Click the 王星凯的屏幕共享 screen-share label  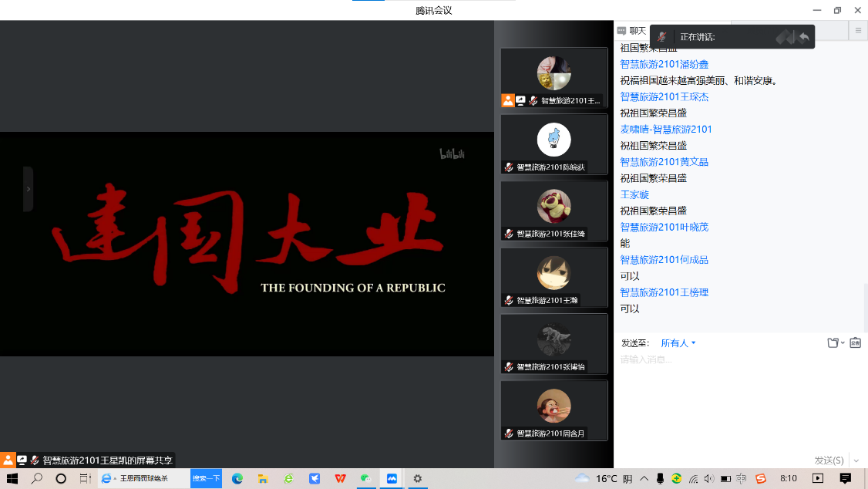(108, 460)
